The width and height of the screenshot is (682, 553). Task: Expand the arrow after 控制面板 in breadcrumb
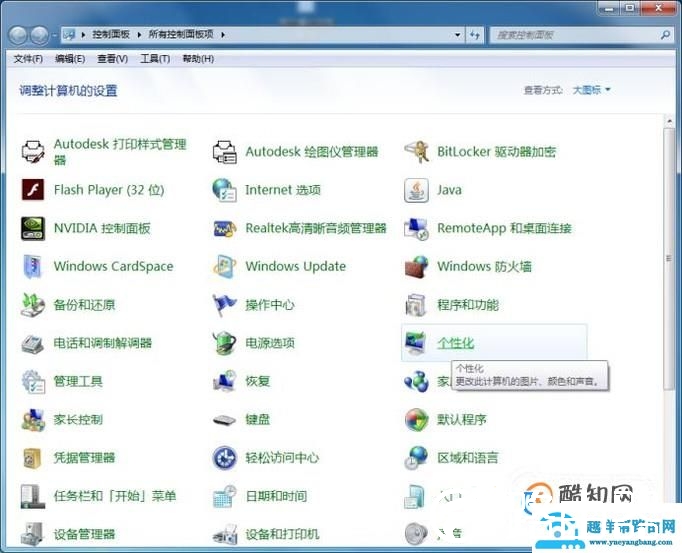pyautogui.click(x=139, y=34)
